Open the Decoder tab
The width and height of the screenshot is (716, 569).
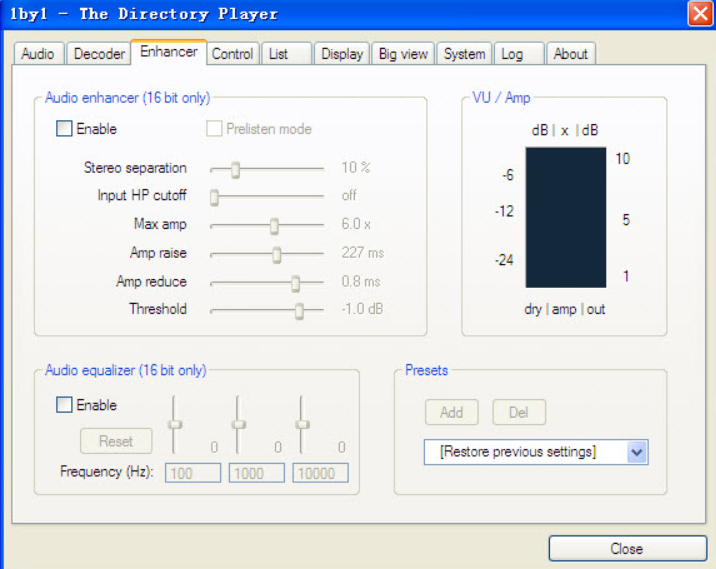coord(99,54)
